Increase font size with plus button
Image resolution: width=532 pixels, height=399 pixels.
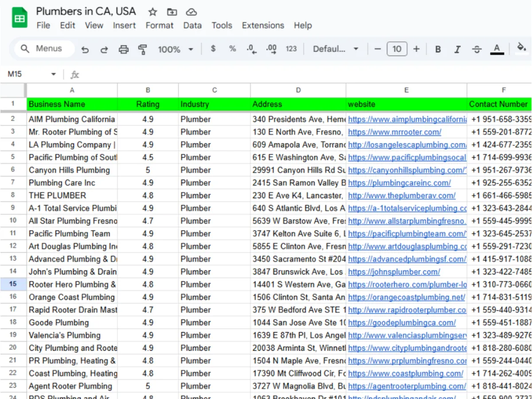pyautogui.click(x=416, y=49)
